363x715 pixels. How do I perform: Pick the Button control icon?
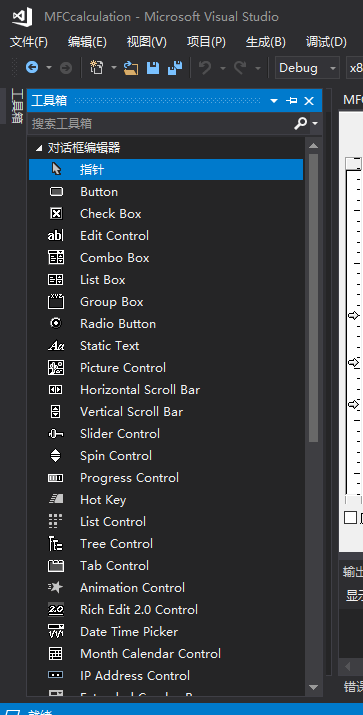click(56, 192)
